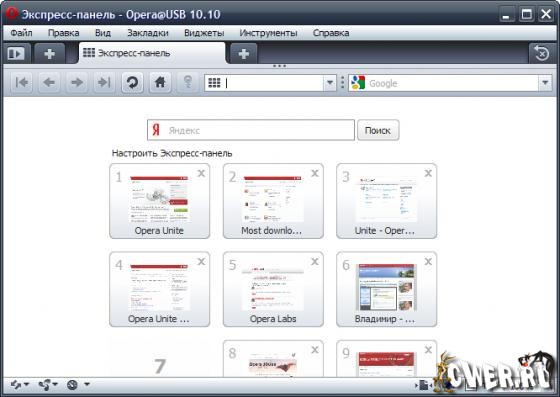
Task: Go back with the Back arrow
Action: coord(49,83)
